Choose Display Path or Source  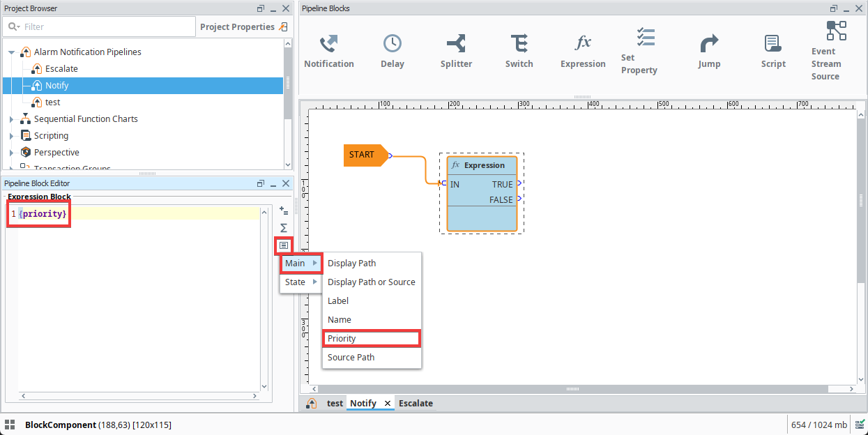click(372, 282)
